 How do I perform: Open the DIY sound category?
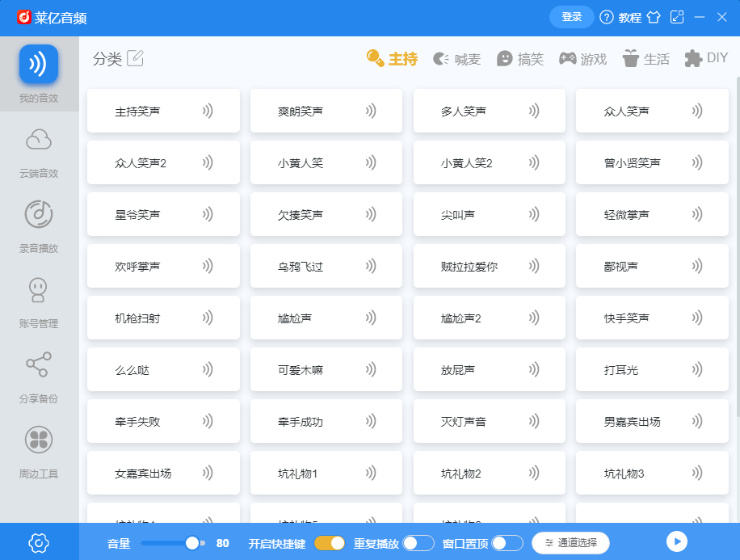pyautogui.click(x=706, y=58)
